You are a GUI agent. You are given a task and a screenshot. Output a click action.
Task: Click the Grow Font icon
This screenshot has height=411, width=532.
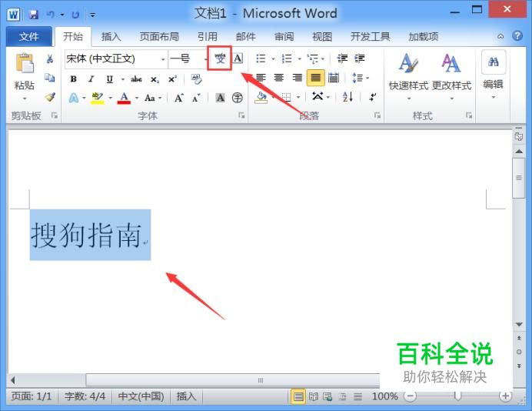179,99
